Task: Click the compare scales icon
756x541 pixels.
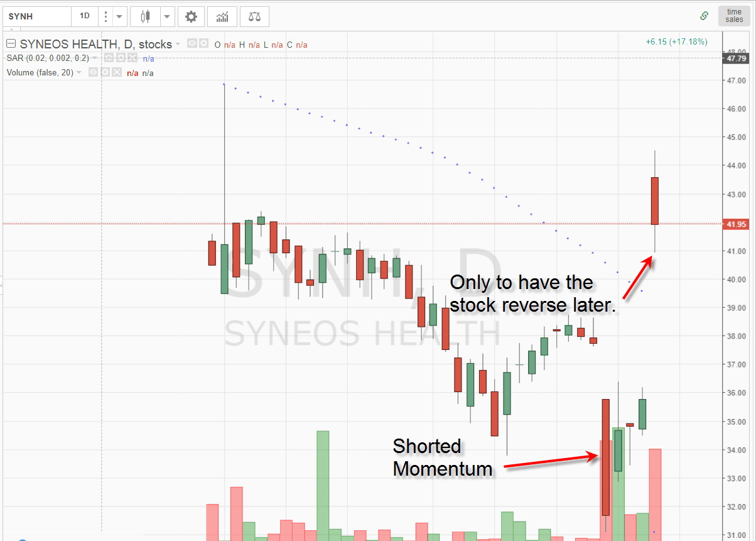Action: [x=254, y=16]
